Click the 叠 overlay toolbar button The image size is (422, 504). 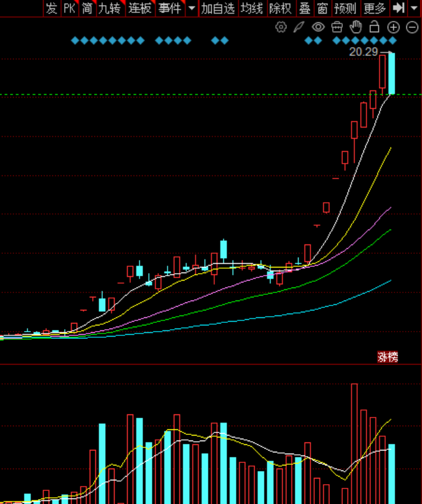(x=304, y=8)
